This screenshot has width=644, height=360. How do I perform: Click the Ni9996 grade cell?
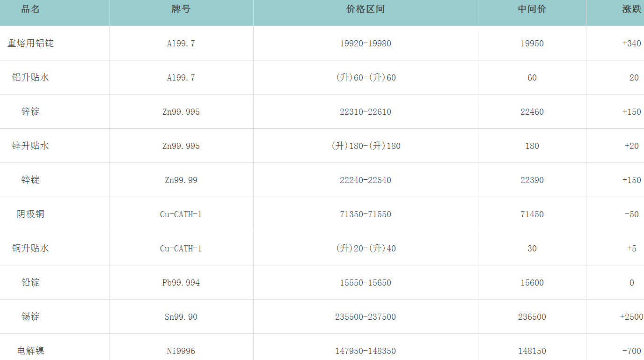[181, 351]
